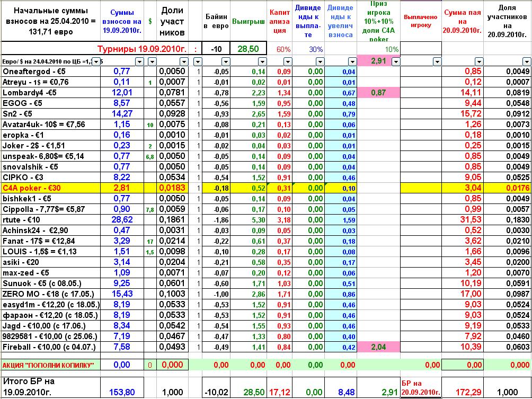Select the 30% dividends percentage cell
This screenshot has height=399, width=532.
(308, 49)
